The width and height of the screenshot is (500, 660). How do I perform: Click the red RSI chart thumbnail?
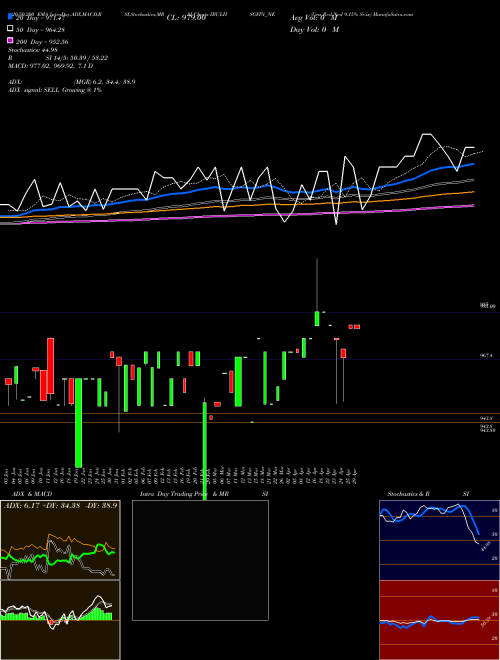click(x=439, y=620)
